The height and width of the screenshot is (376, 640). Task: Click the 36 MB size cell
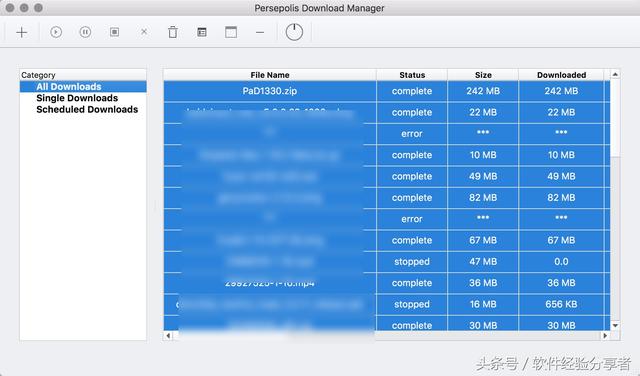pyautogui.click(x=483, y=283)
